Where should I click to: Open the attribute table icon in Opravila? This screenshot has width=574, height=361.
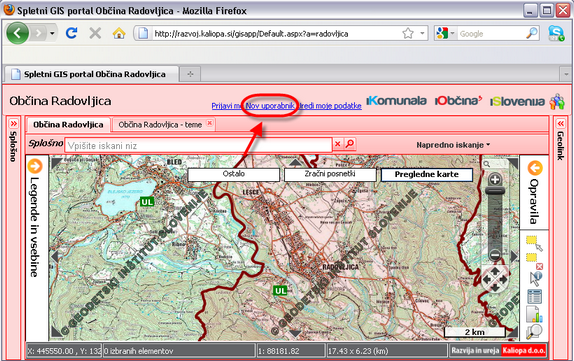(534, 296)
